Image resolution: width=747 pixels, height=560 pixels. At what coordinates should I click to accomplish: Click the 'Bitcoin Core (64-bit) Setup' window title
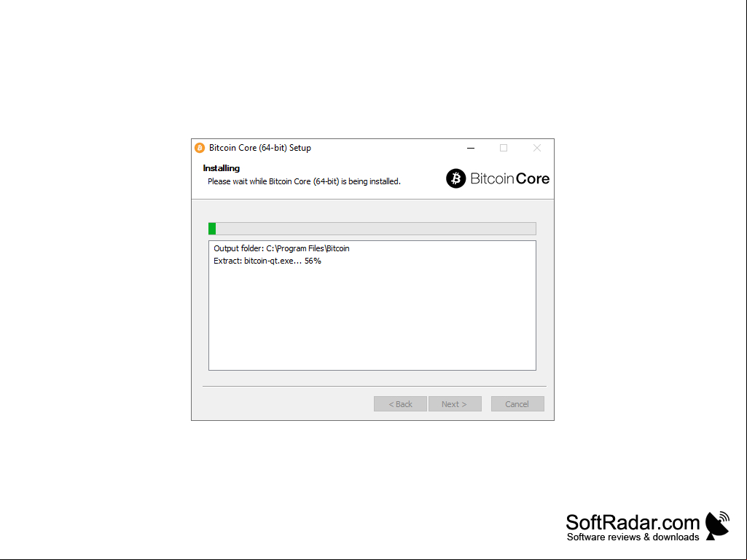pos(260,148)
